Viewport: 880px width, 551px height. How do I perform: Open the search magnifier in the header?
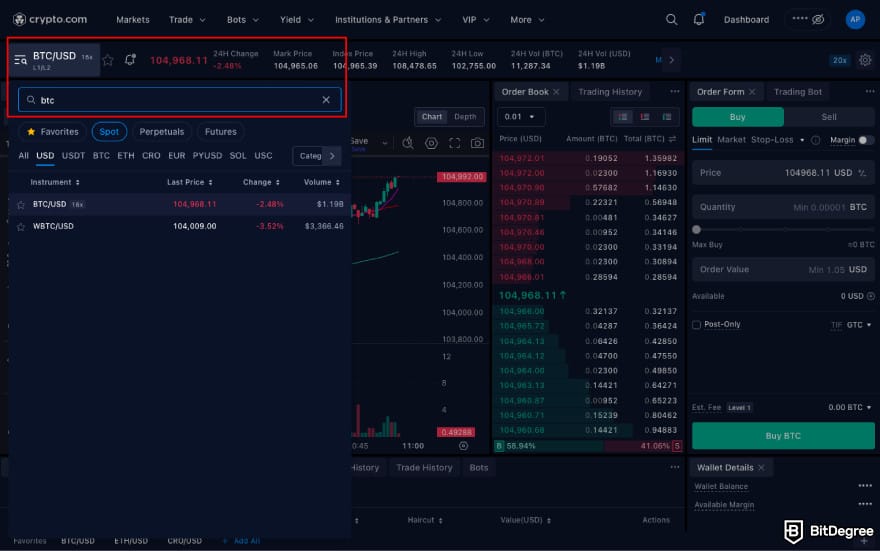(671, 20)
